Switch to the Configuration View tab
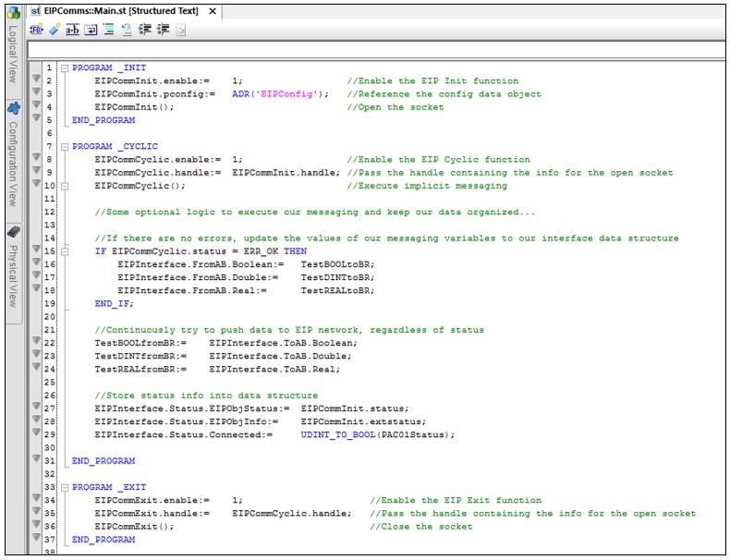 (13, 162)
